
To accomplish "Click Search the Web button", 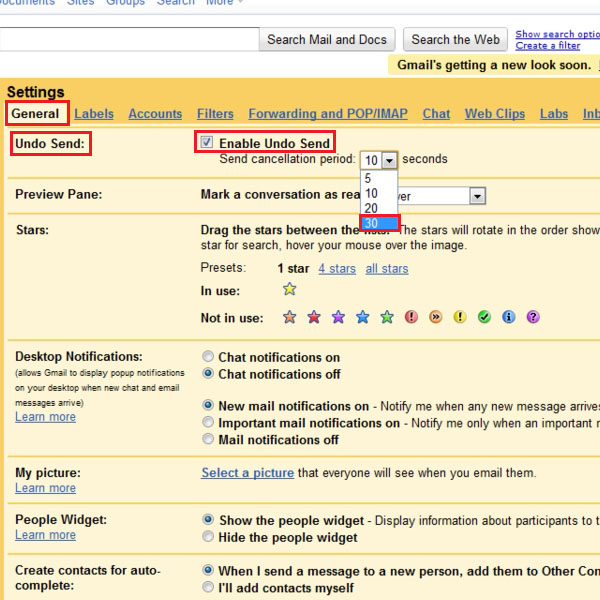I will (455, 39).
